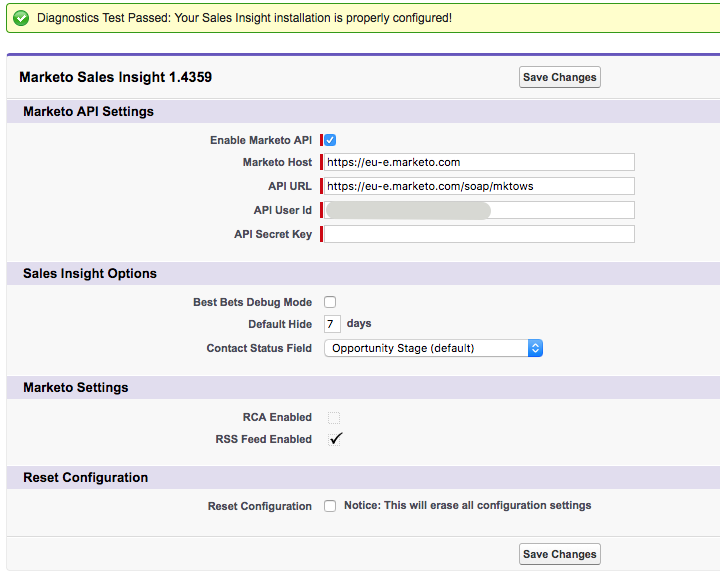Screen dimensions: 720x582
Task: Select the API User Id field
Action: pos(479,210)
